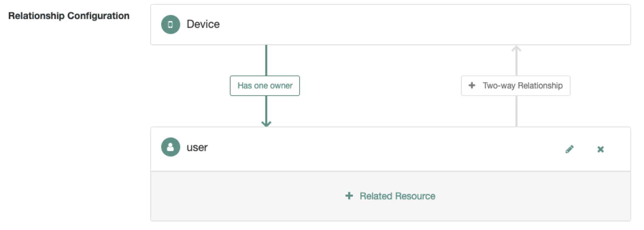Open the "Has one owner" relationship
The height and width of the screenshot is (230, 644).
pos(265,86)
